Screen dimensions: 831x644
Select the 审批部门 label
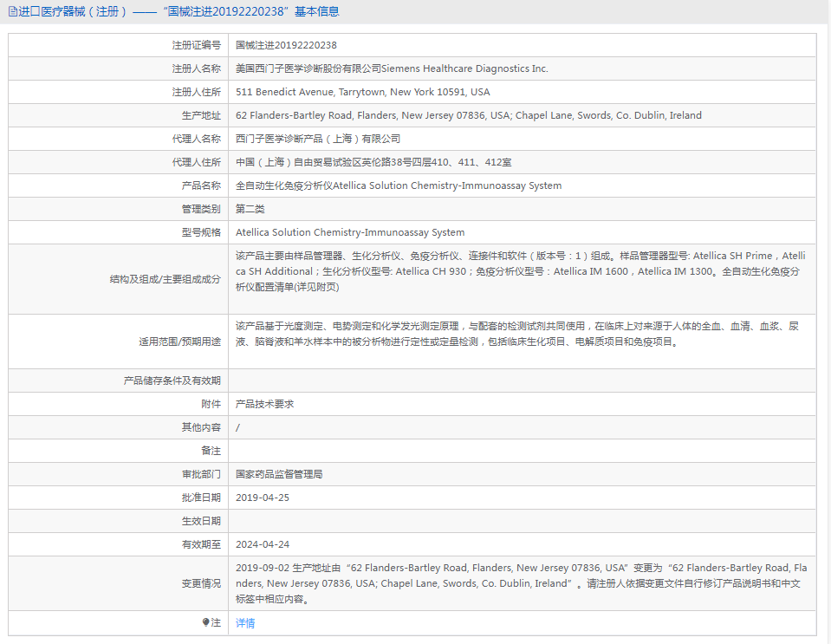coord(201,473)
